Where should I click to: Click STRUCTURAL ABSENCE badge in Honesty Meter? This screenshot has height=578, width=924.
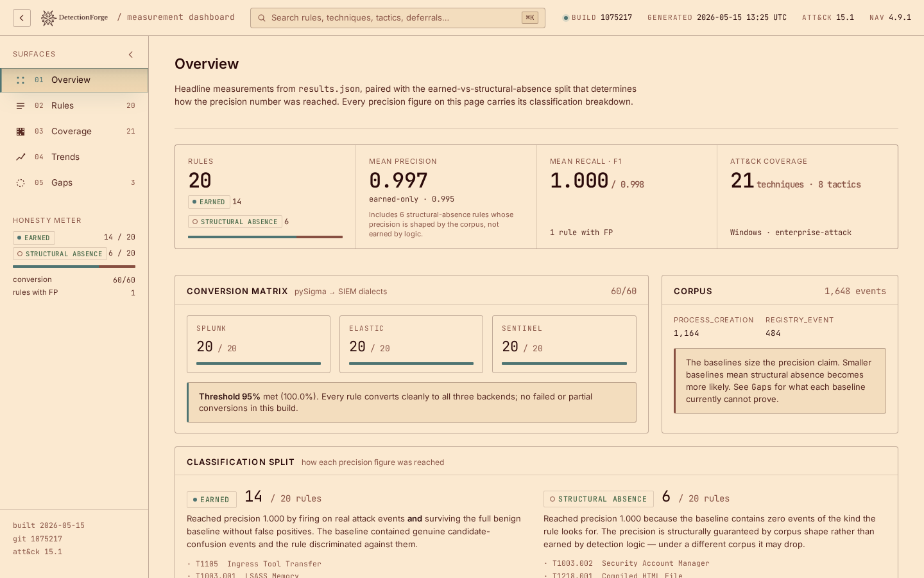coord(60,254)
